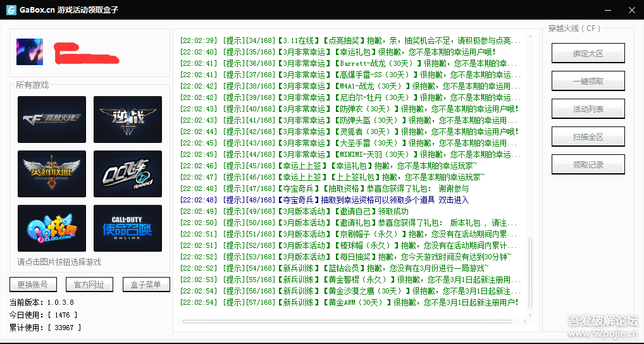Viewport: 644px width, 344px height.
Task: Select the CrossFire (穿越火线) game image
Action: (x=52, y=120)
